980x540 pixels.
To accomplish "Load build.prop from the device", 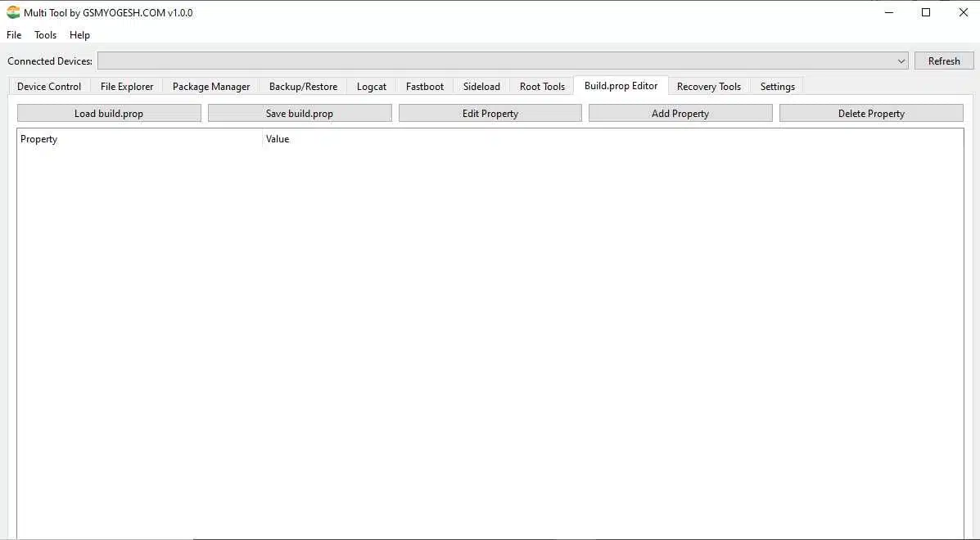I will (109, 114).
